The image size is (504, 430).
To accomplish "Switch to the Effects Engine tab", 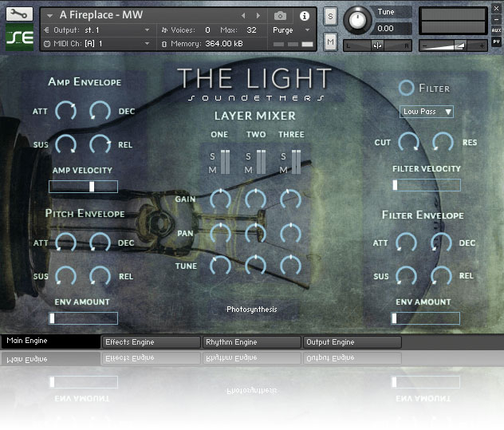I will pyautogui.click(x=152, y=342).
